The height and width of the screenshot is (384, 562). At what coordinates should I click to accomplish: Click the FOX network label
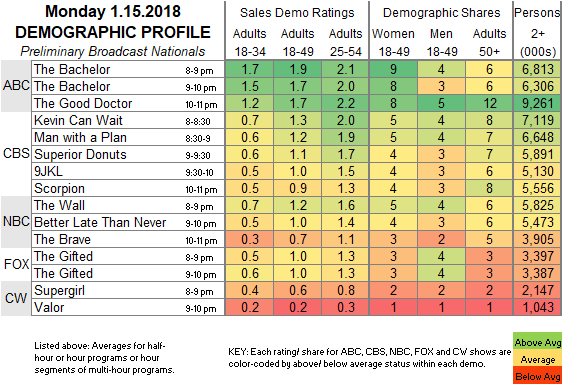pos(16,264)
